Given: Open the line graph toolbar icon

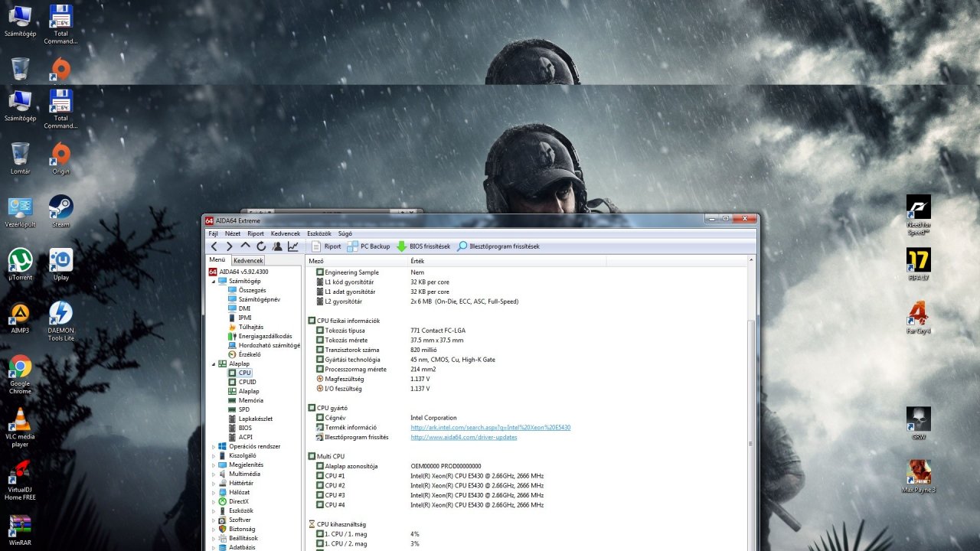Looking at the screenshot, I should pos(293,246).
